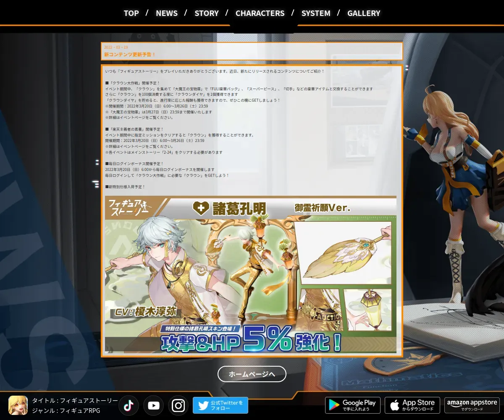Click the date 2022-03-19 in news header
504x420 pixels.
point(116,47)
